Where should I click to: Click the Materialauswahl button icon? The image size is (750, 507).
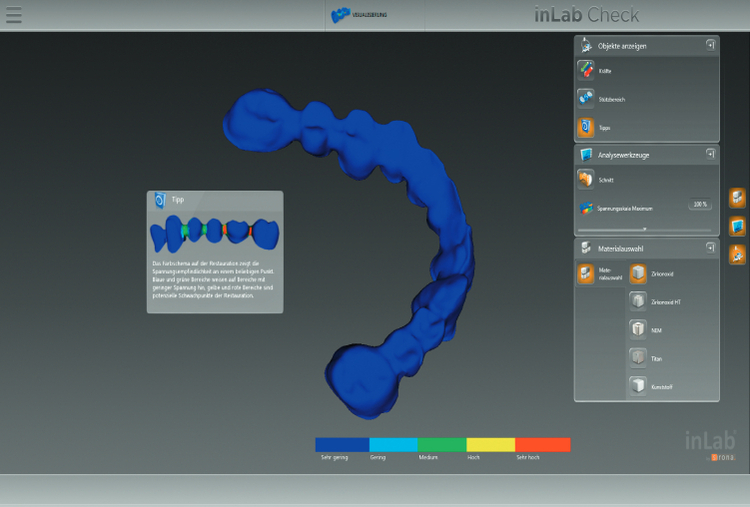point(587,272)
